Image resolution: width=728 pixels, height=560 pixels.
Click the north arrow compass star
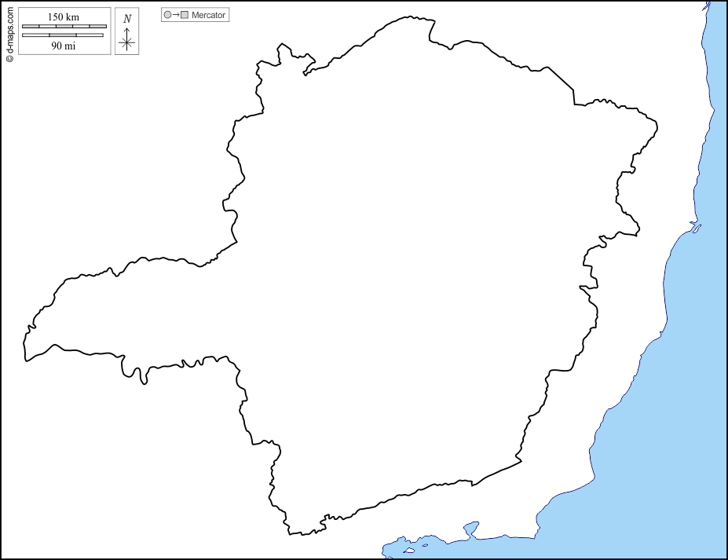point(127,42)
